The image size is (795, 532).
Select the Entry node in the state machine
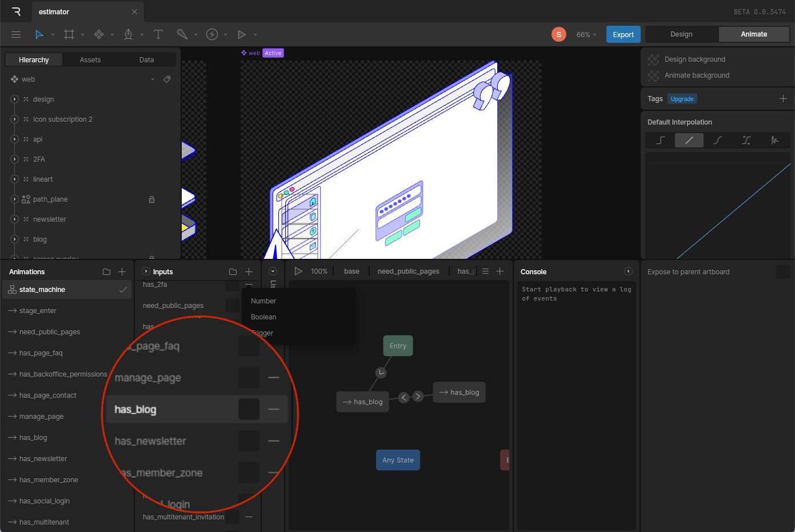click(x=398, y=346)
